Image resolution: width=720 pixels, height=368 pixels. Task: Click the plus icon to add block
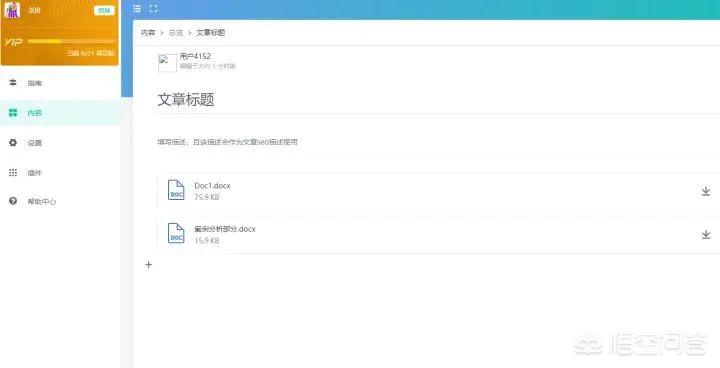(x=148, y=265)
